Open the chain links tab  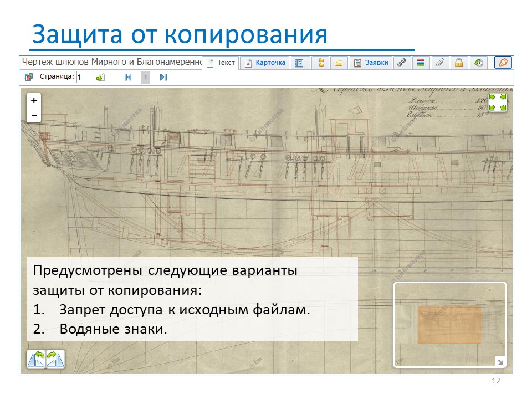[402, 63]
